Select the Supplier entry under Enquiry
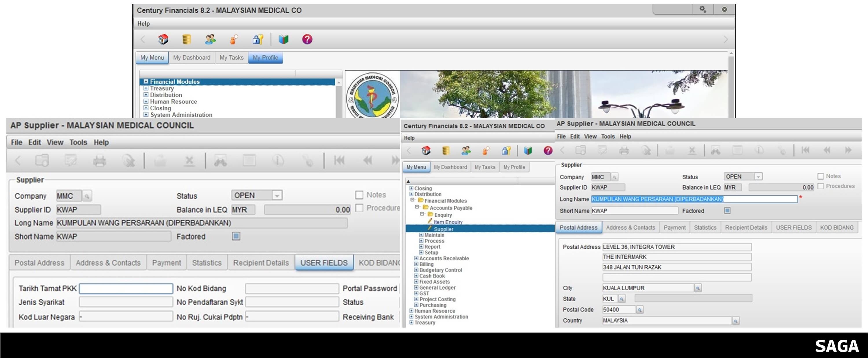The height and width of the screenshot is (358, 868). tap(444, 229)
